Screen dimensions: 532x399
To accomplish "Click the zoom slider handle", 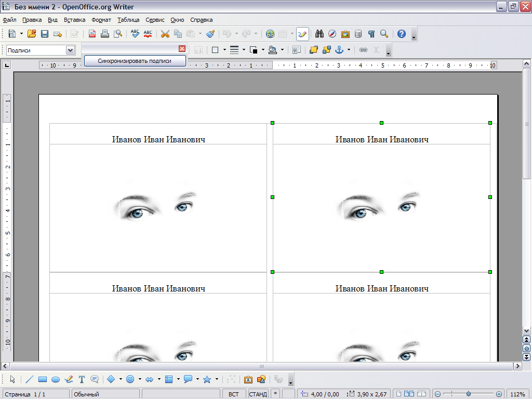I will pos(468,394).
